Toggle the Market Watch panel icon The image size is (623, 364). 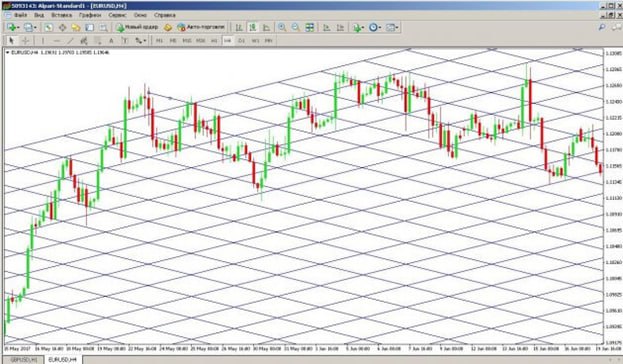point(48,27)
